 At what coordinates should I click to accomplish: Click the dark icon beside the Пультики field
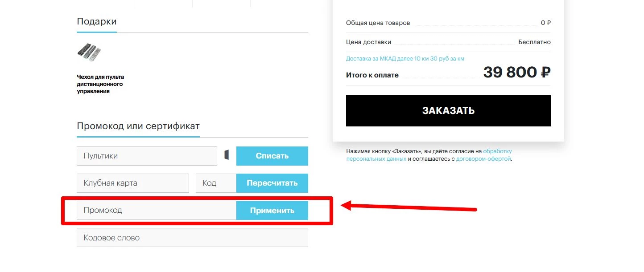pyautogui.click(x=227, y=155)
